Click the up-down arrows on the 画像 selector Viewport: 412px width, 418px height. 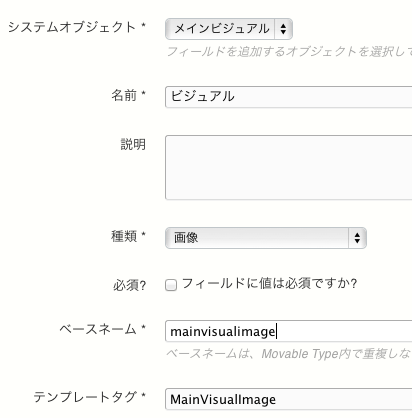[357, 238]
